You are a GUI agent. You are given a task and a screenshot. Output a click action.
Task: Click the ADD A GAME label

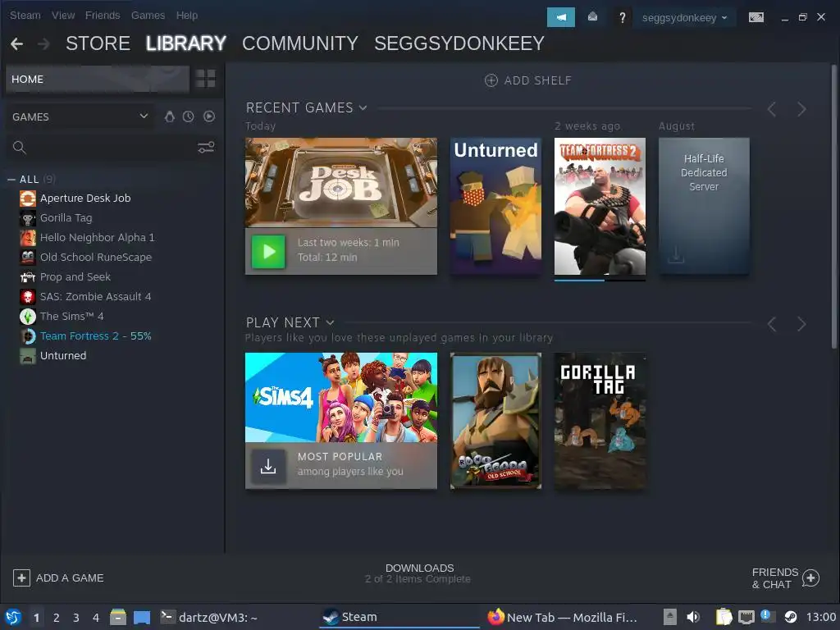pos(70,578)
